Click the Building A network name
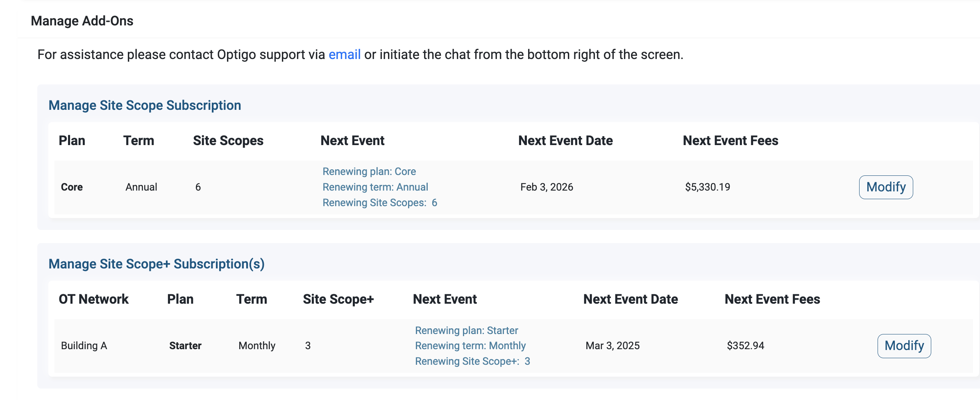The height and width of the screenshot is (400, 980). coord(84,346)
